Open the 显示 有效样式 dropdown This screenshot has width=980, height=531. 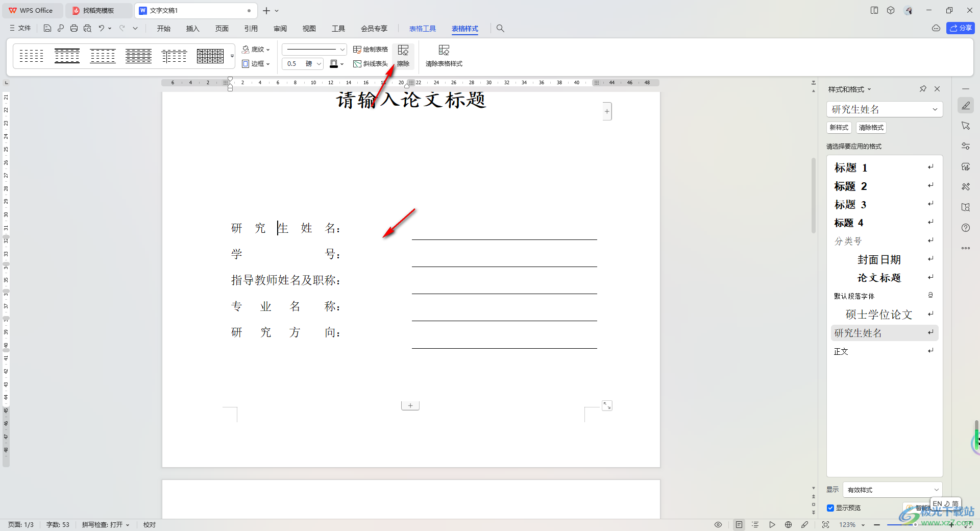[892, 490]
